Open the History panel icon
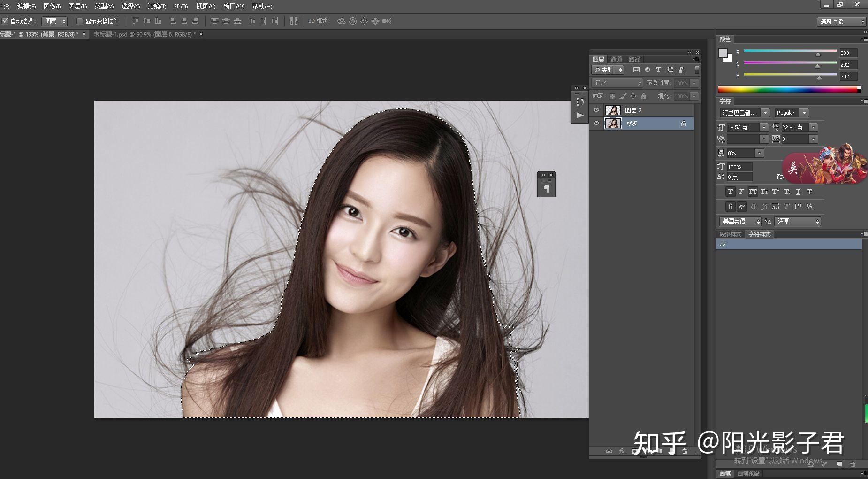The width and height of the screenshot is (868, 479). click(580, 102)
